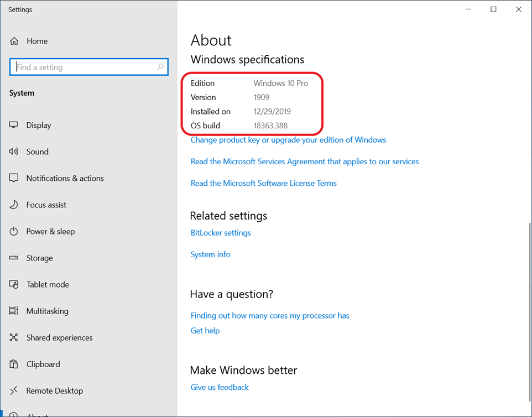Click Give us feedback link
Image resolution: width=532 pixels, height=417 pixels.
coord(220,387)
